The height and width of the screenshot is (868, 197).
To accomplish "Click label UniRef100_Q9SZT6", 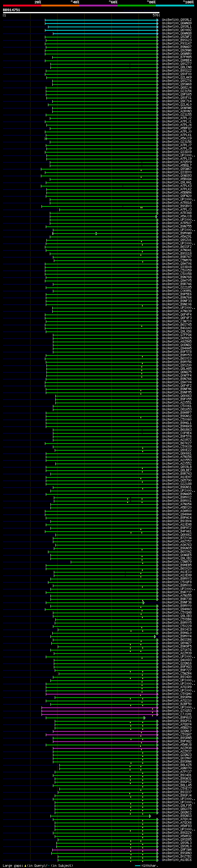I will 177,81.
